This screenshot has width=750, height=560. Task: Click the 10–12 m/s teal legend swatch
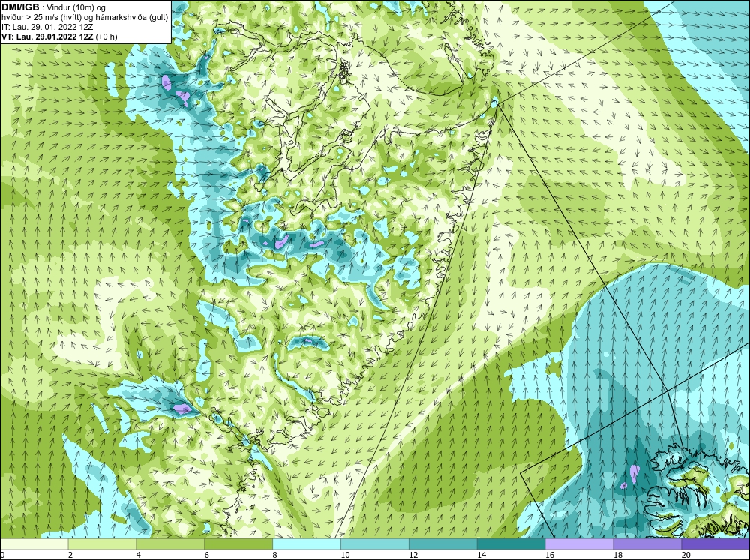coord(374,544)
